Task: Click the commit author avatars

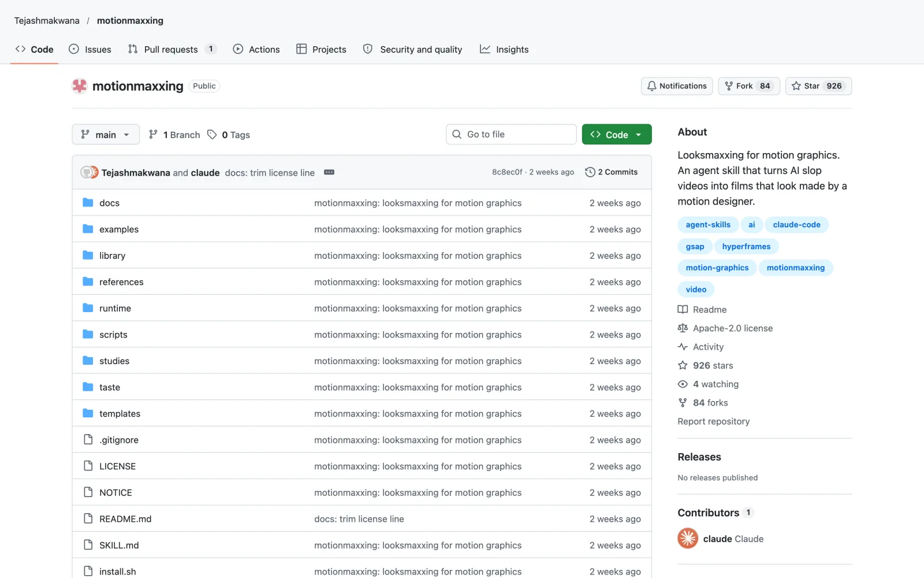Action: tap(89, 172)
